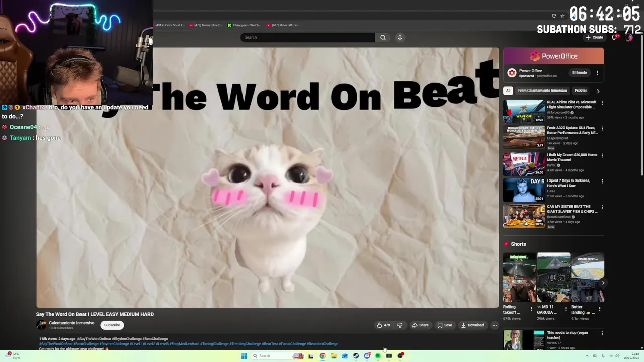The width and height of the screenshot is (644, 362).
Task: Open This needs to stop vegan teacher video
Action: 524,340
